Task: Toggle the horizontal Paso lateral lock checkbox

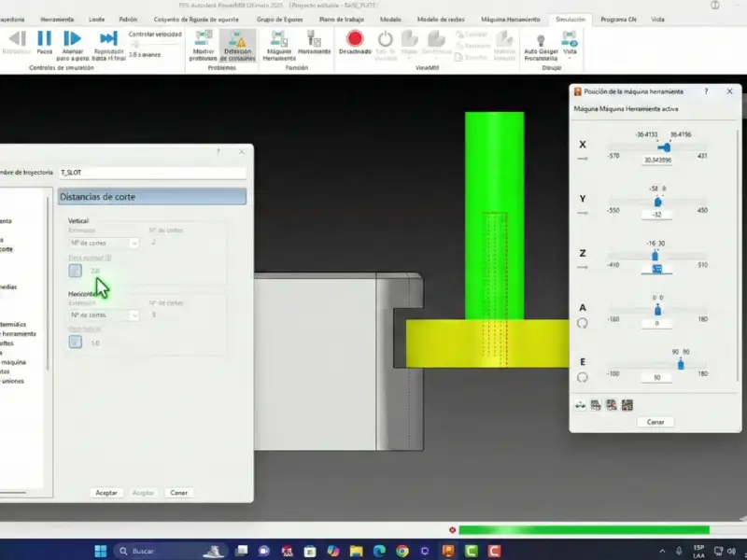Action: pyautogui.click(x=75, y=343)
